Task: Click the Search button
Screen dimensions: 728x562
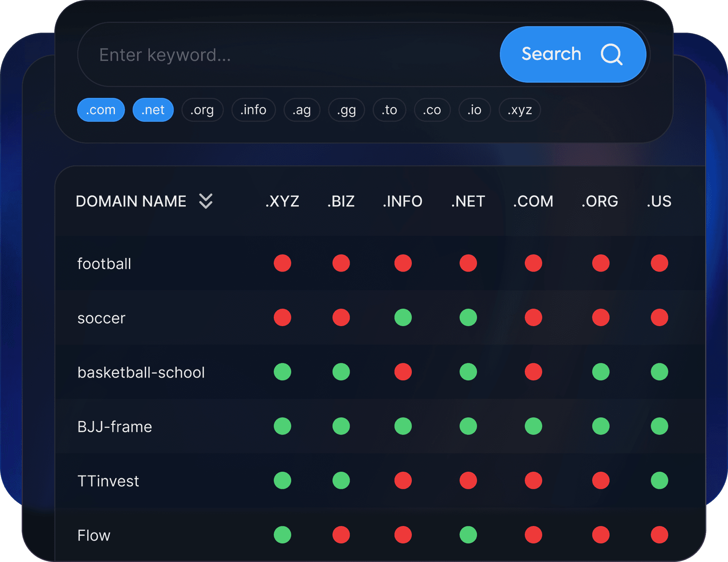Action: tap(573, 54)
